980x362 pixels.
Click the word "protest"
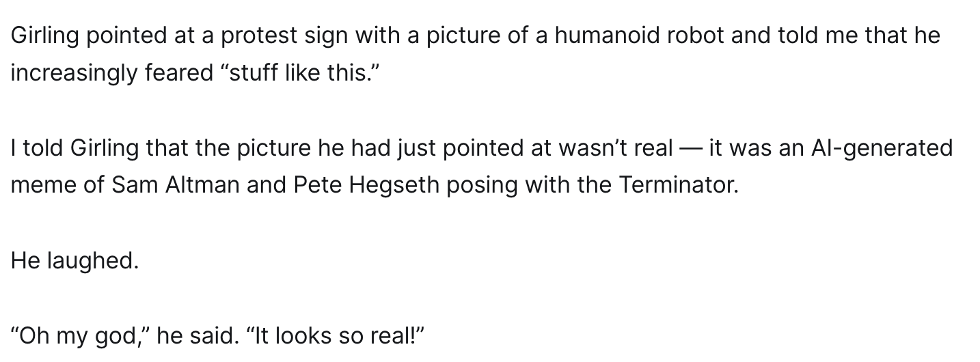click(x=260, y=36)
